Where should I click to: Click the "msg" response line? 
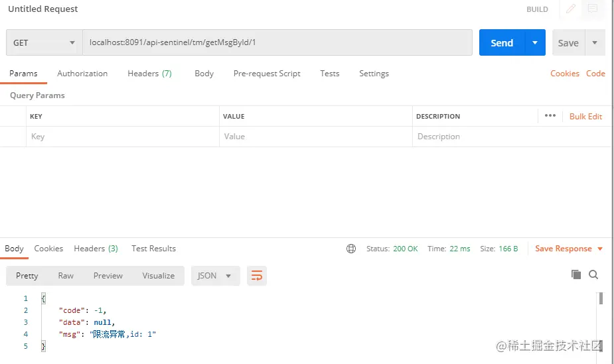pyautogui.click(x=108, y=334)
